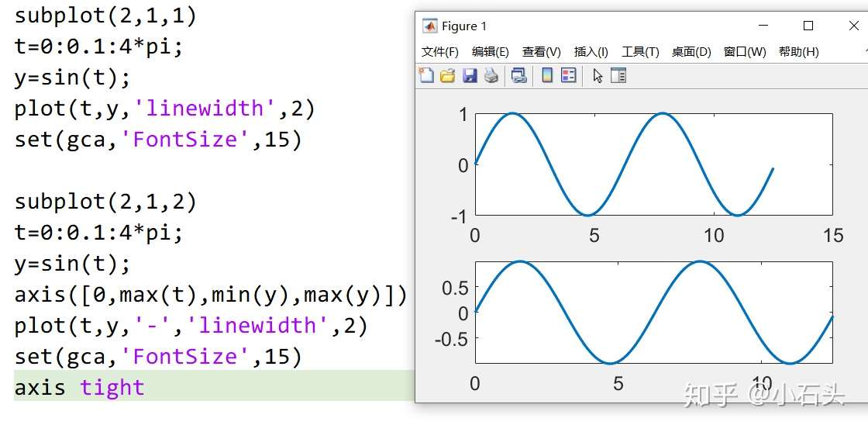868x432 pixels.
Task: Maximize the Figure 1 window
Action: (808, 26)
